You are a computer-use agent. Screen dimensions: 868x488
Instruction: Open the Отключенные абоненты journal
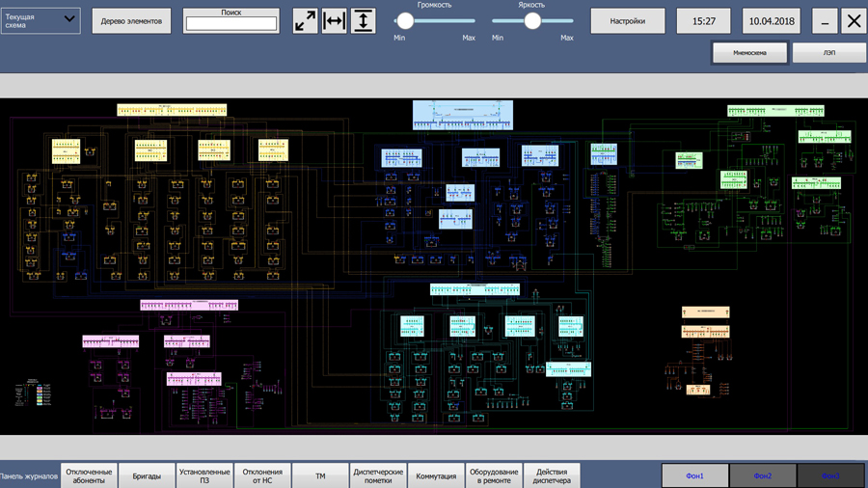pos(89,475)
